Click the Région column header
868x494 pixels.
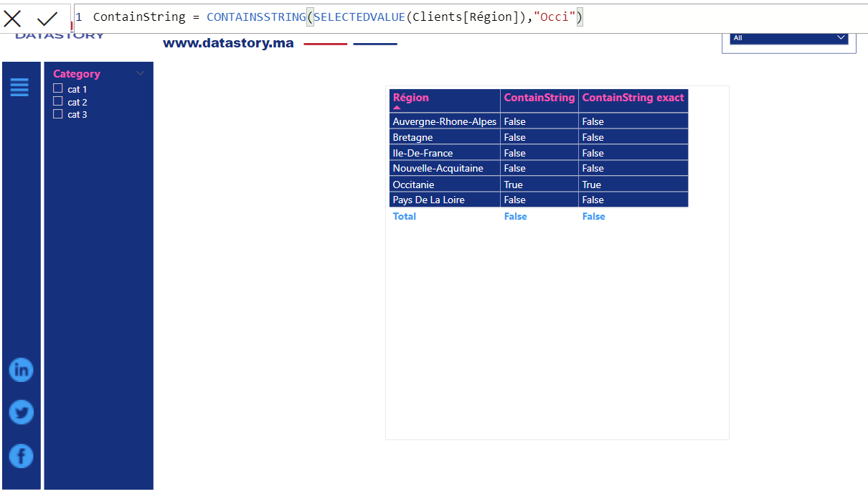point(411,98)
